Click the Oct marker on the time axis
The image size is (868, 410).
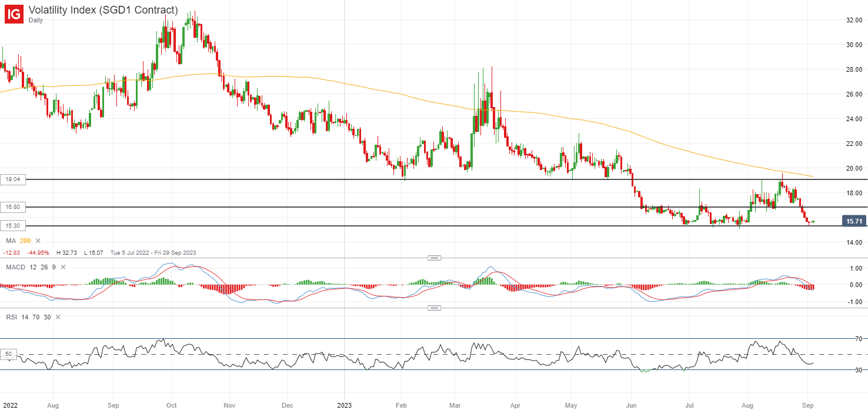coord(172,405)
